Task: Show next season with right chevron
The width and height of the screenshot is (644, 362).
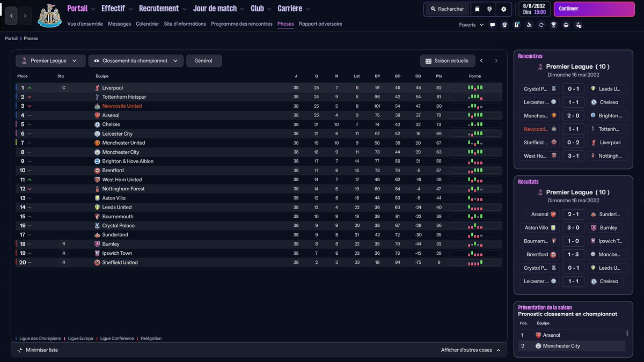Action: [x=496, y=61]
